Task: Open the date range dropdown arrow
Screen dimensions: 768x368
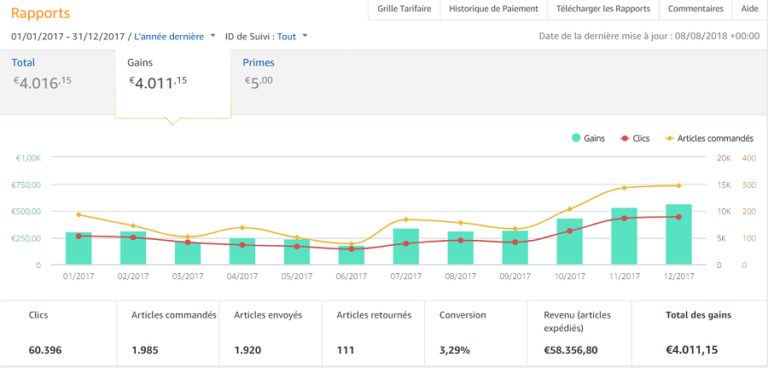Action: [x=213, y=36]
